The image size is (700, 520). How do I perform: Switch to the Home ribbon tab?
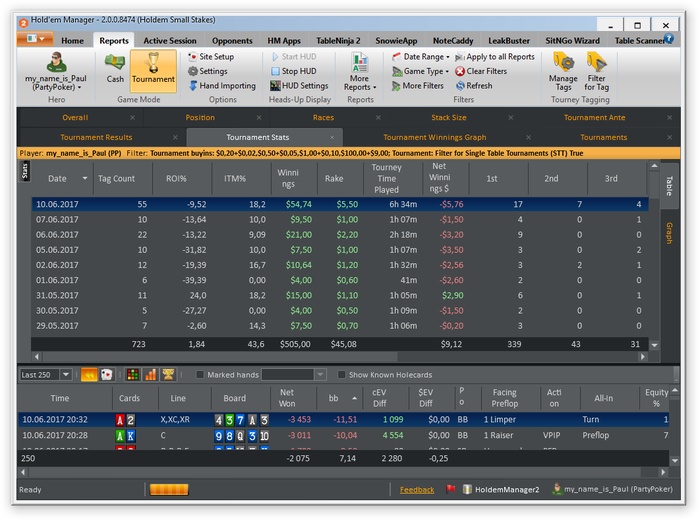pos(72,41)
